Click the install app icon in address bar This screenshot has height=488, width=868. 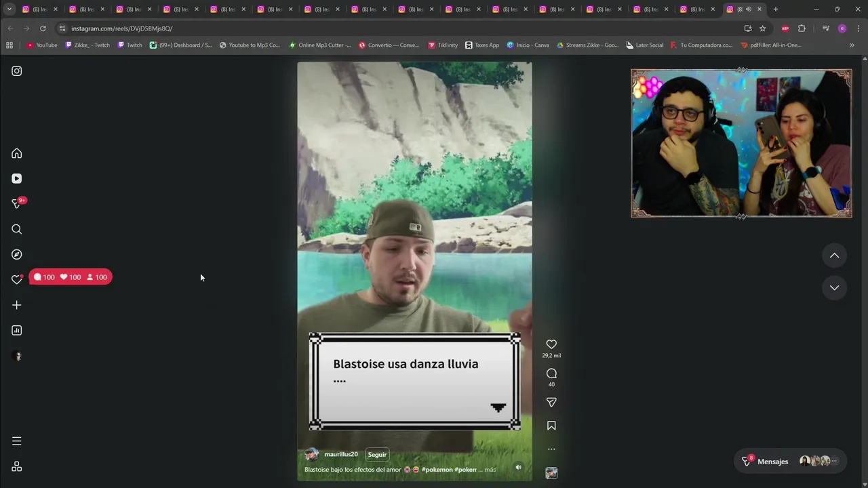tap(748, 28)
